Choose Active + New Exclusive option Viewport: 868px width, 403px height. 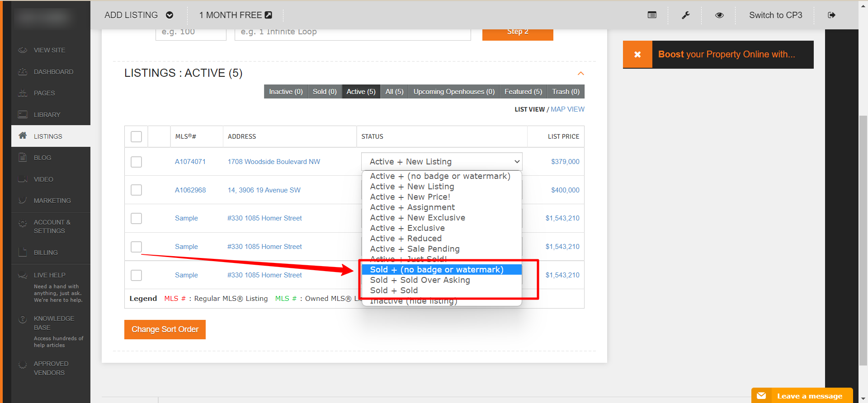(x=442, y=218)
